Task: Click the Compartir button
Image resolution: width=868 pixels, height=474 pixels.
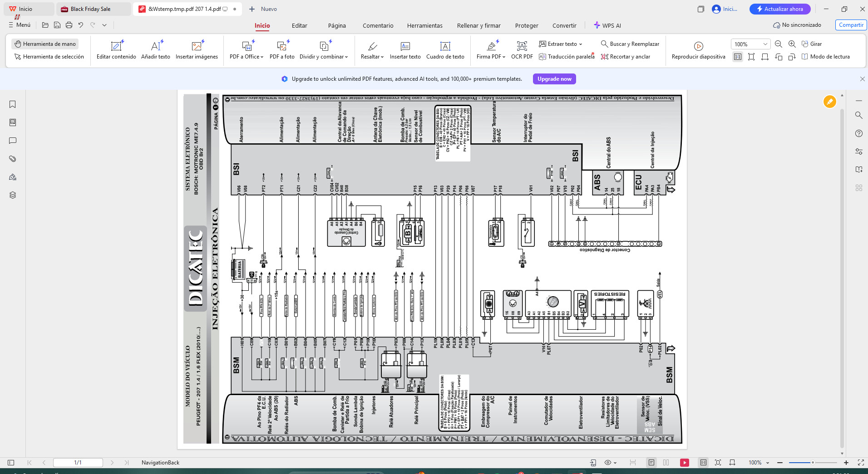Action: (851, 25)
